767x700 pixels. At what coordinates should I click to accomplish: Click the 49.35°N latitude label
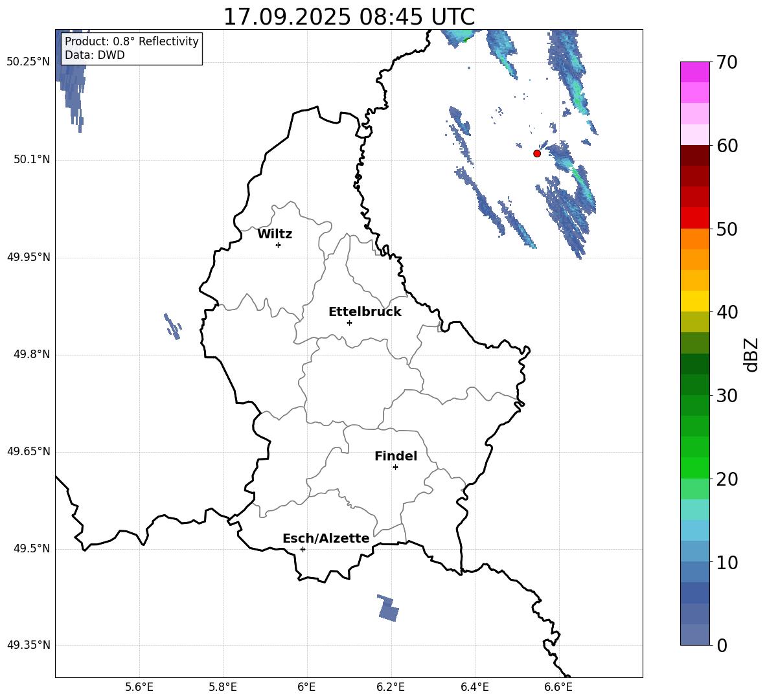29,645
